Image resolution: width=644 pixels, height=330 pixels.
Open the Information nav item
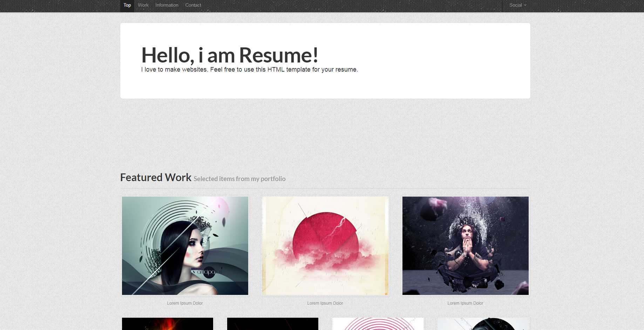167,5
